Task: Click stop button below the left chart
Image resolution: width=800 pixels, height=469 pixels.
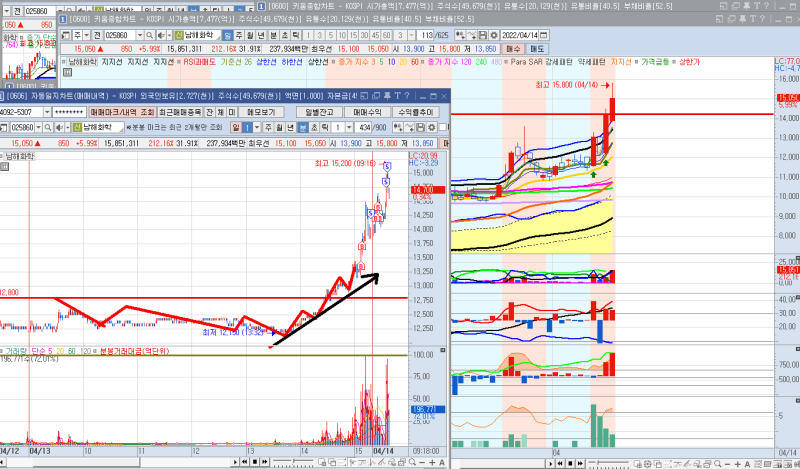Action: click(255, 462)
